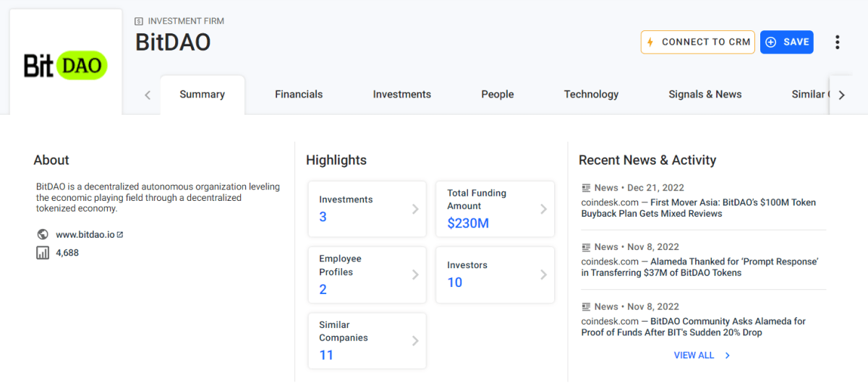This screenshot has height=383, width=868.
Task: Click the Investments count 3
Action: point(323,217)
